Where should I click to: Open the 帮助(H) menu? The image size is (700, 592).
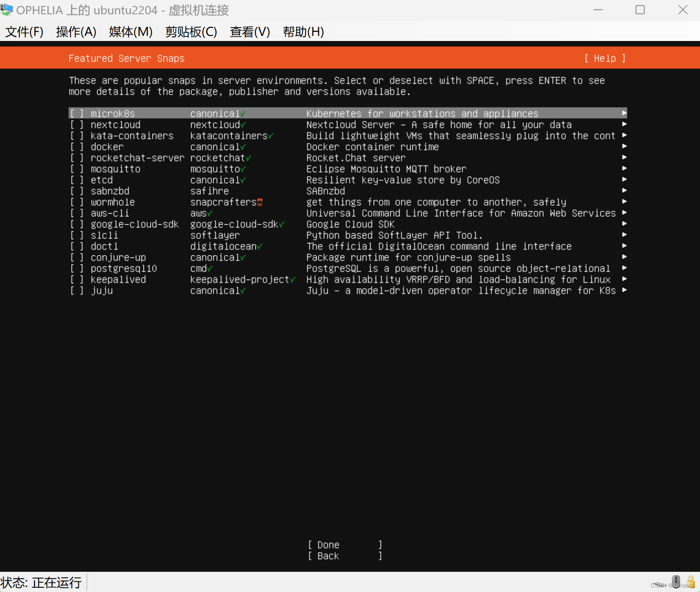pyautogui.click(x=303, y=32)
